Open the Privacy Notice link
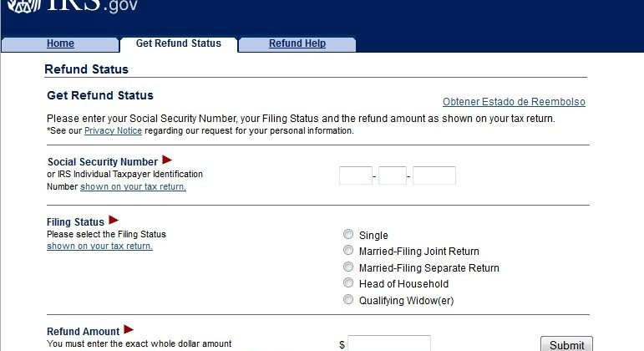 click(x=113, y=130)
